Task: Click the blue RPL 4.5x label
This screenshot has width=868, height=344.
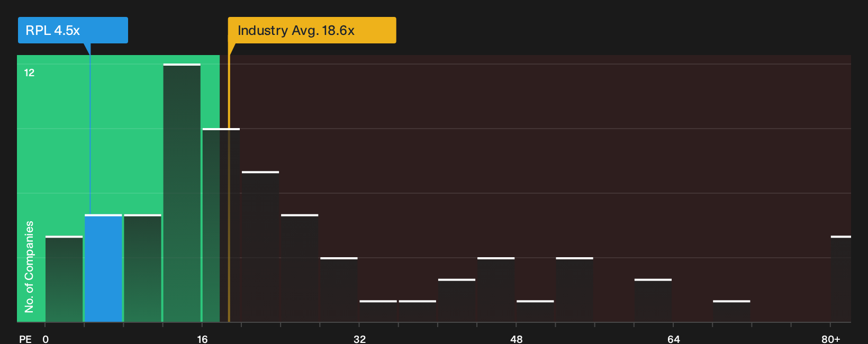Action: (73, 30)
